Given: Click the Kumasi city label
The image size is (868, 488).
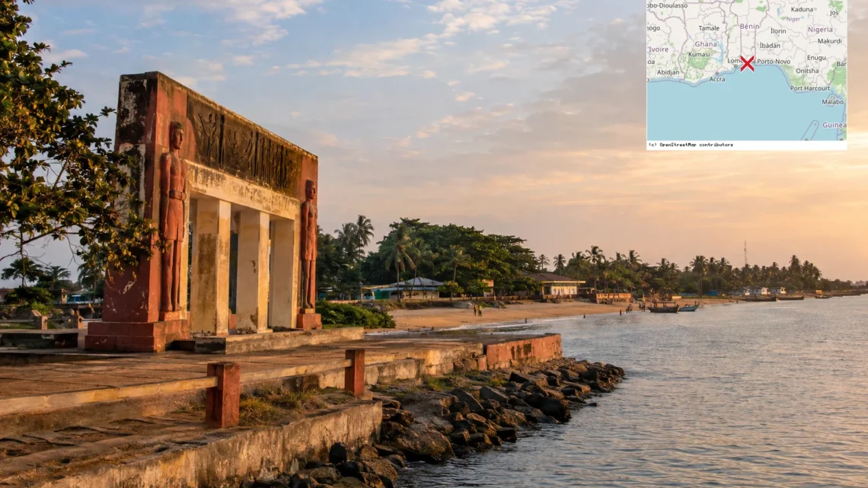Looking at the screenshot, I should pos(699,54).
